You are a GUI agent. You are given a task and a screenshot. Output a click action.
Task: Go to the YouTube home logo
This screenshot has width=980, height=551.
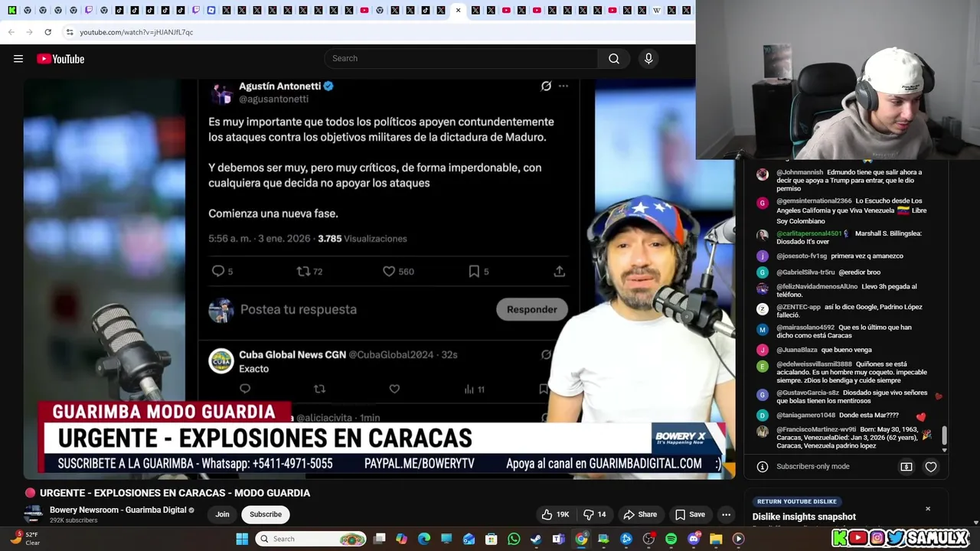(x=60, y=59)
